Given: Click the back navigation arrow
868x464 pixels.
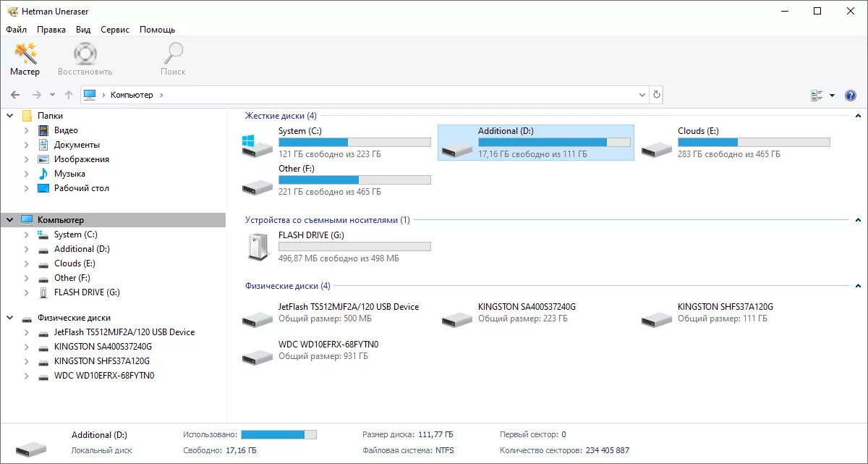Looking at the screenshot, I should [x=15, y=95].
